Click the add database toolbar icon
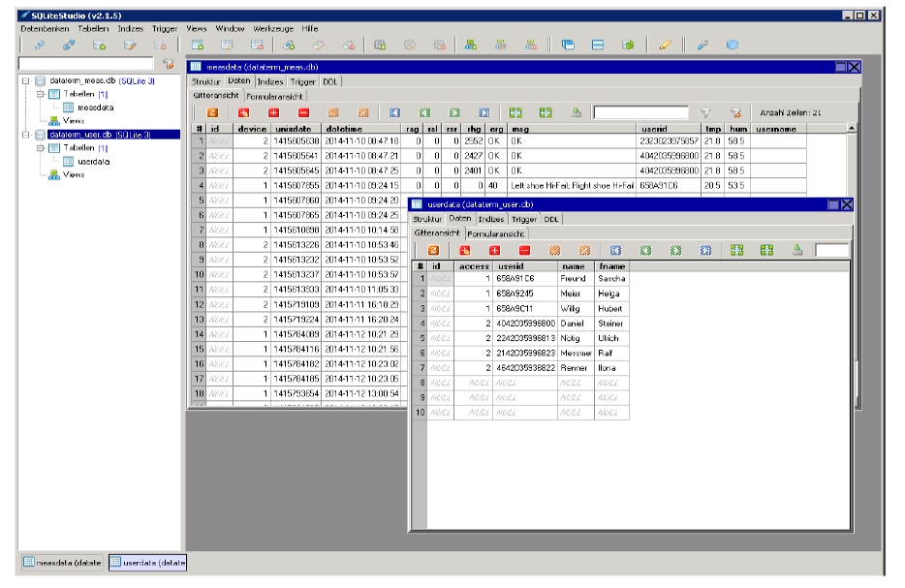The image size is (905, 588). [x=99, y=45]
